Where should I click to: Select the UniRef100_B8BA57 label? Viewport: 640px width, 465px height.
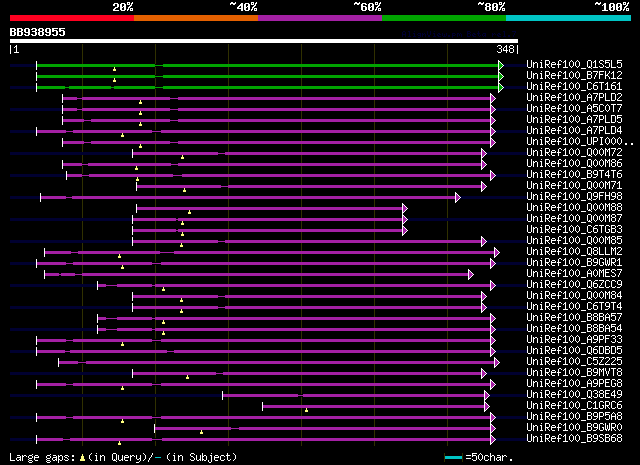(574, 317)
